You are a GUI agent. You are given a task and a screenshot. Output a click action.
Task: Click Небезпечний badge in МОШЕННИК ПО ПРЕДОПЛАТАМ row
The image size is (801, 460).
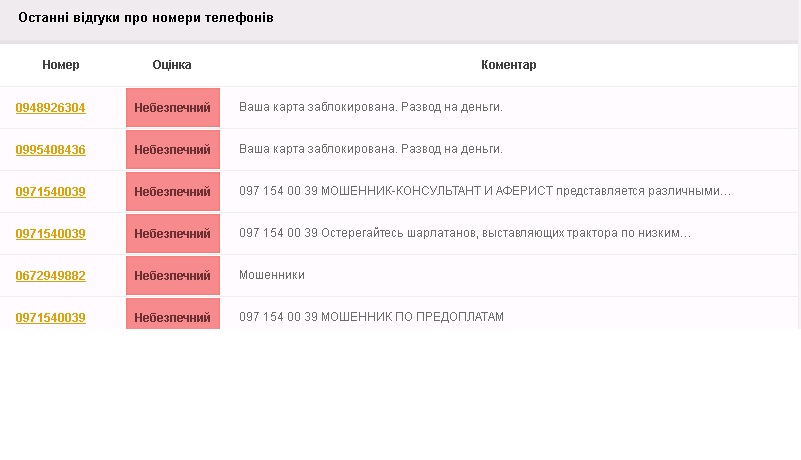pos(172,316)
